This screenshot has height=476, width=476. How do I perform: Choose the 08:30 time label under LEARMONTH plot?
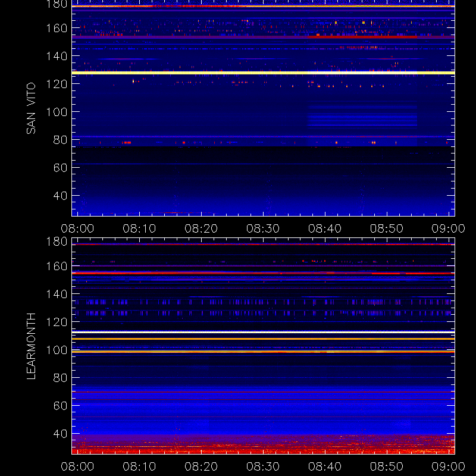pyautogui.click(x=263, y=466)
